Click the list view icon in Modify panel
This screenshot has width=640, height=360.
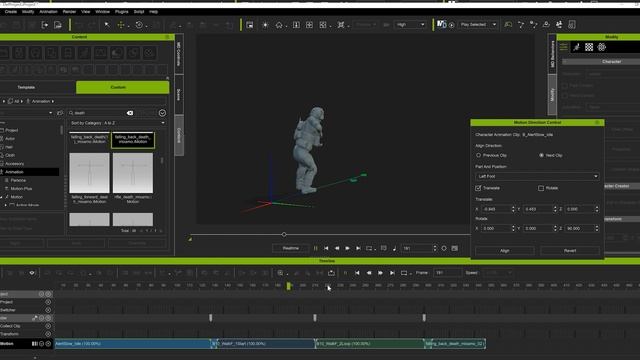(x=564, y=47)
